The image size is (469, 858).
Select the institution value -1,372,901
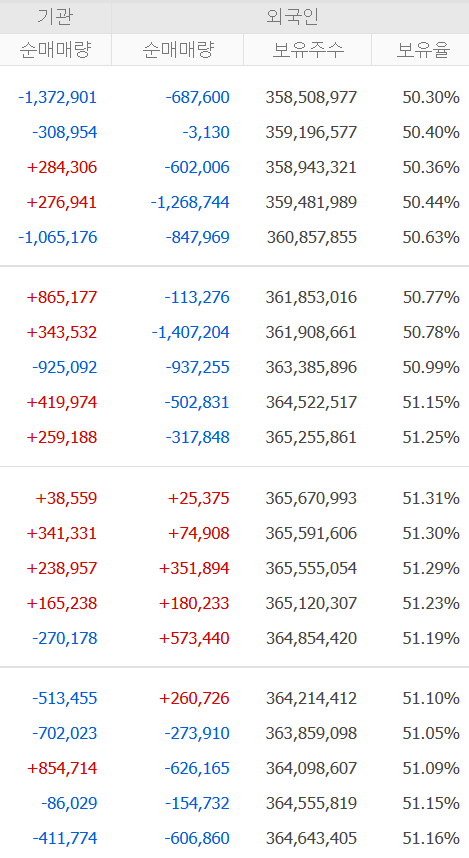(x=57, y=97)
